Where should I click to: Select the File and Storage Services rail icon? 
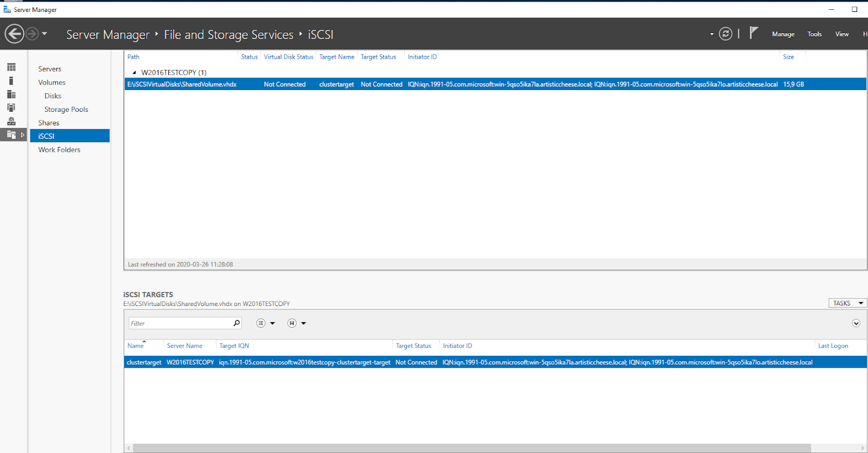coord(11,135)
